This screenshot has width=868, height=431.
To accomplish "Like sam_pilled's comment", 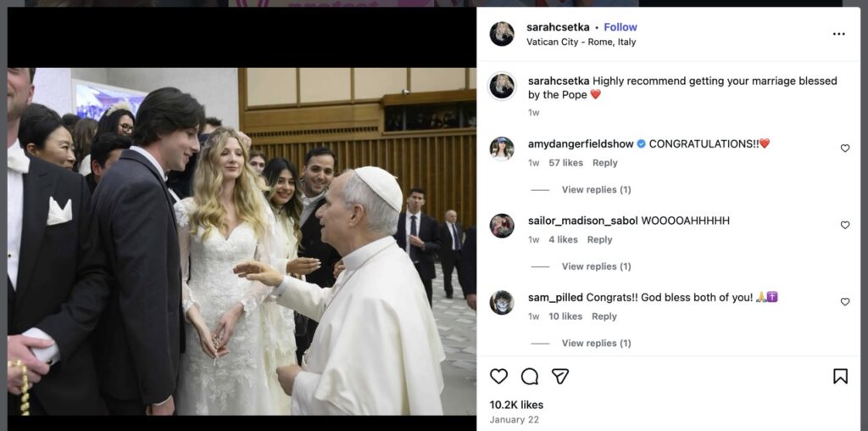I will pyautogui.click(x=844, y=302).
